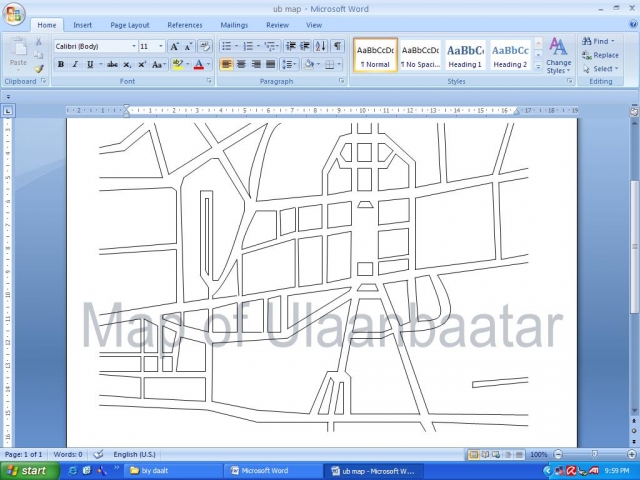Viewport: 640px width, 480px height.
Task: Open the Calibri font name dropdown
Action: tap(134, 46)
